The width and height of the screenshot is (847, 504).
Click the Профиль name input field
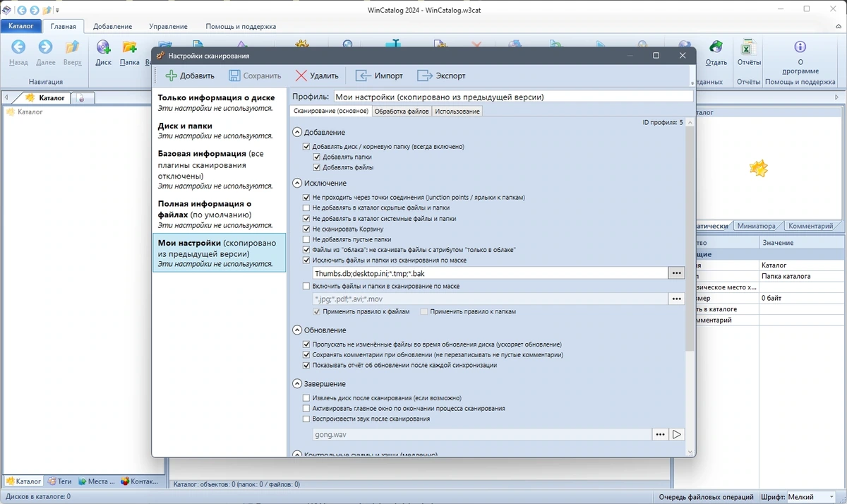point(513,97)
